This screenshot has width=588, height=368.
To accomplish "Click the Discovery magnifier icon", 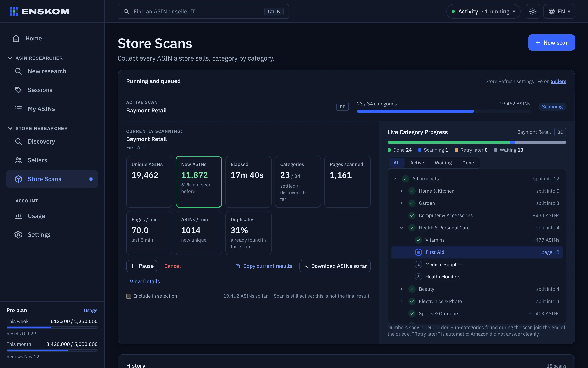I will (18, 141).
